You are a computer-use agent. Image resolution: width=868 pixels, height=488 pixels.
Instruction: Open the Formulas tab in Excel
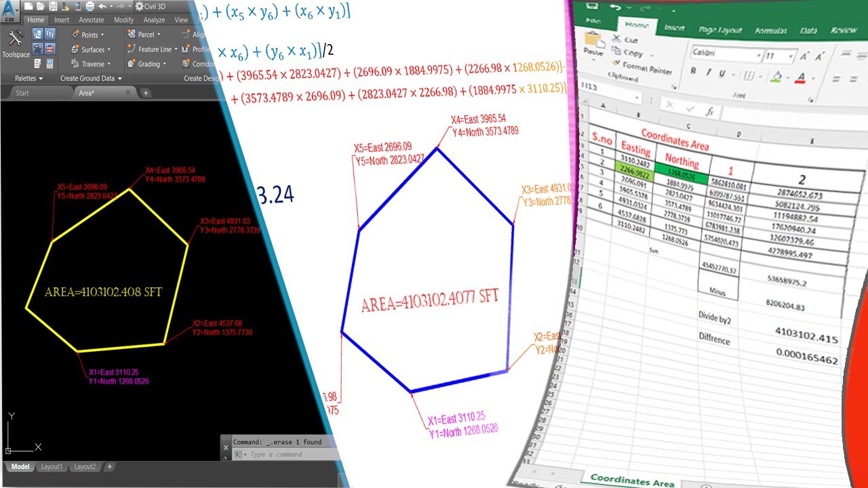tap(771, 30)
